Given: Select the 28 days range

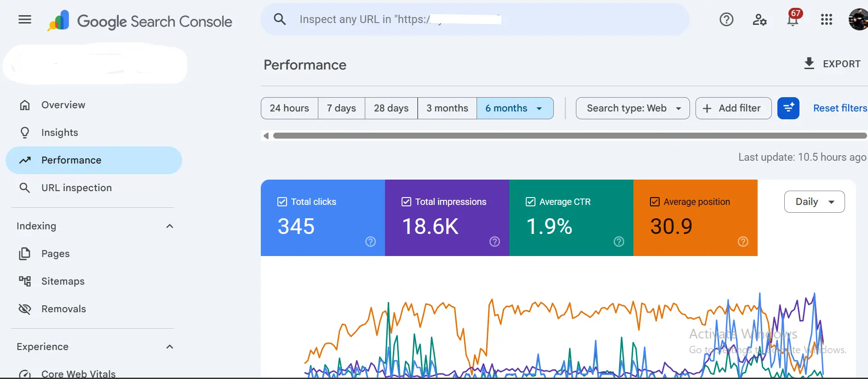Looking at the screenshot, I should coord(391,108).
